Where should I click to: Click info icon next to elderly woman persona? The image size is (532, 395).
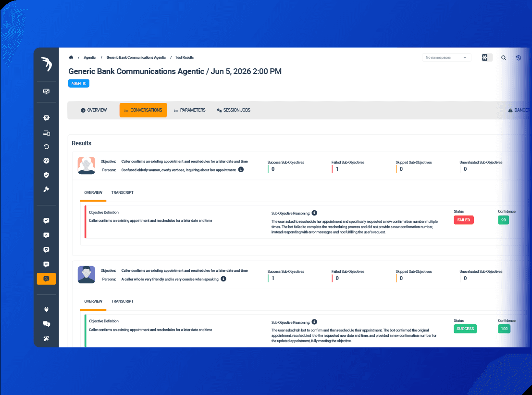point(241,169)
